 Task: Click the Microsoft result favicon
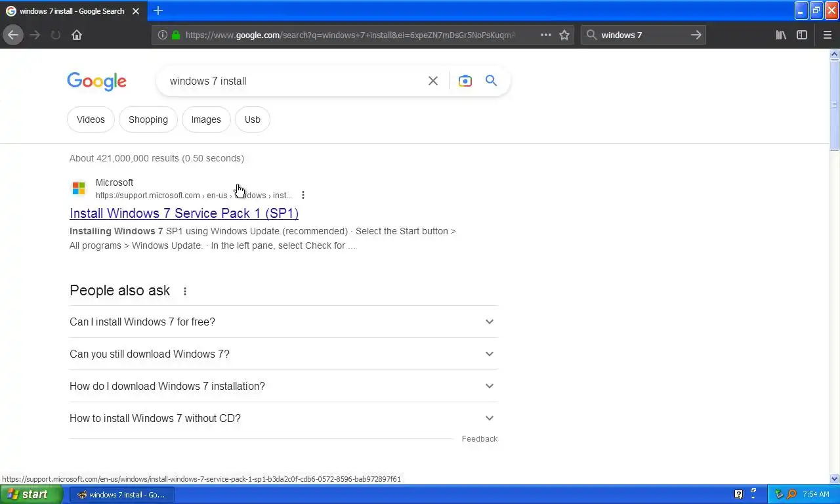tap(79, 189)
